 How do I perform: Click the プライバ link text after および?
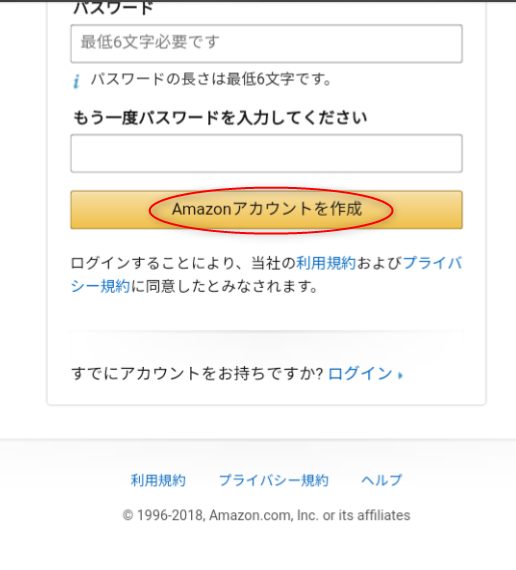[432, 263]
